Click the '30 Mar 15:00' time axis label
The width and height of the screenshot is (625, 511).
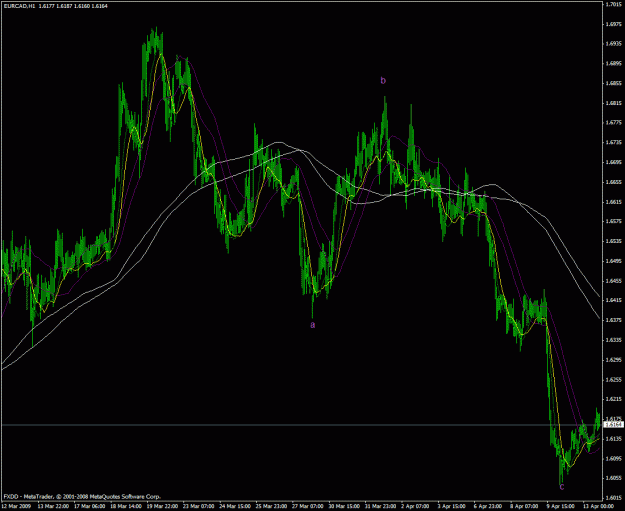(x=344, y=506)
